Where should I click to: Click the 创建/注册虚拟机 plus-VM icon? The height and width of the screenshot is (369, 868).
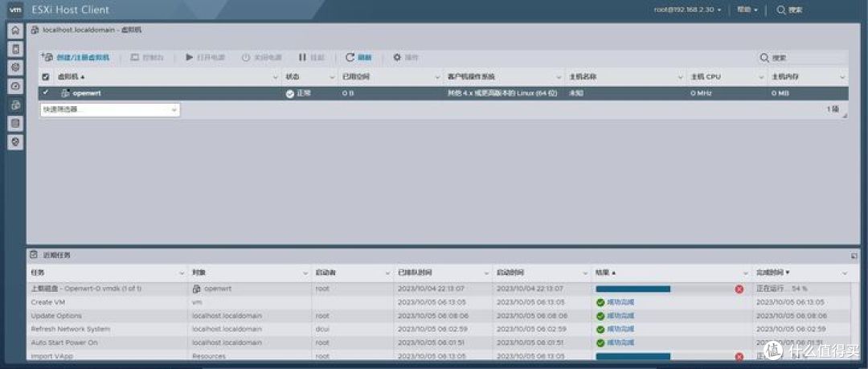47,57
